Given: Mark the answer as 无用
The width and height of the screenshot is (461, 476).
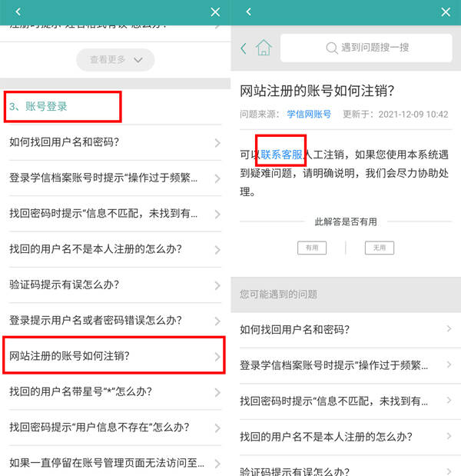Looking at the screenshot, I should [x=379, y=248].
